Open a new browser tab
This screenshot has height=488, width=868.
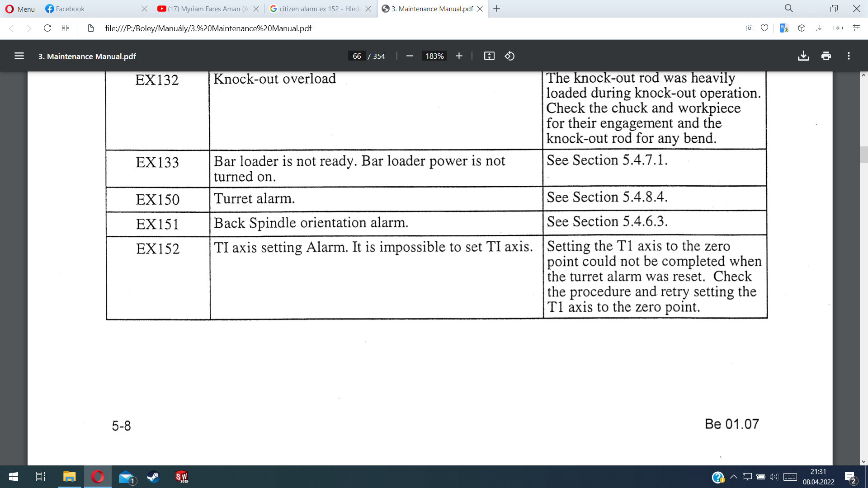(x=496, y=9)
